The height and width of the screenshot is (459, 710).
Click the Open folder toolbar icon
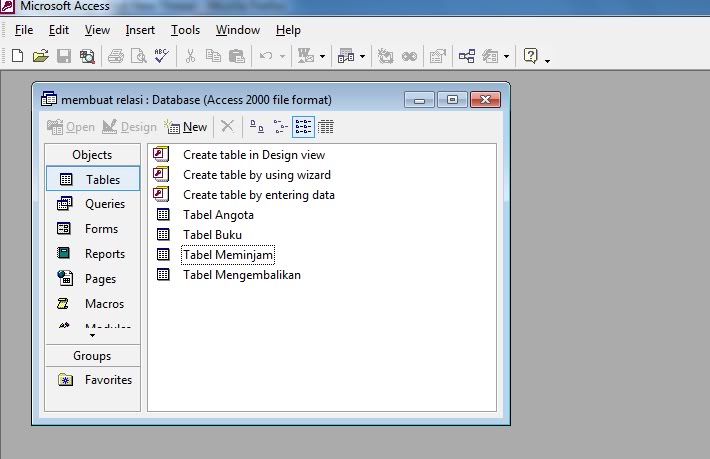click(40, 56)
